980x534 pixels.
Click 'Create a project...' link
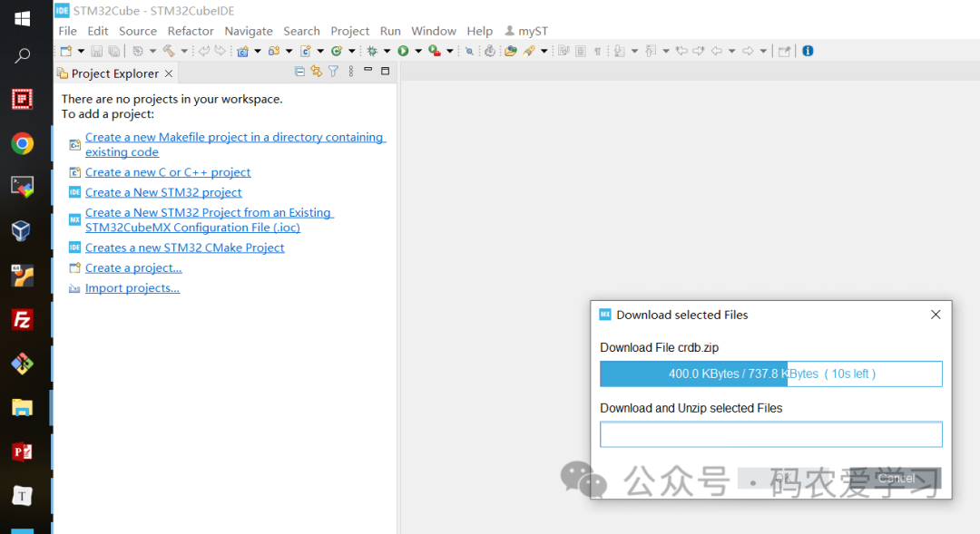pyautogui.click(x=133, y=268)
